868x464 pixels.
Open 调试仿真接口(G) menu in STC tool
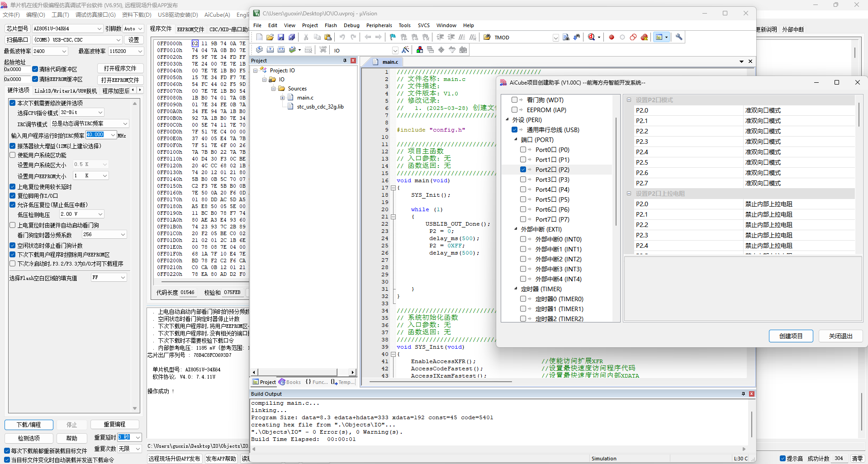[x=95, y=14]
